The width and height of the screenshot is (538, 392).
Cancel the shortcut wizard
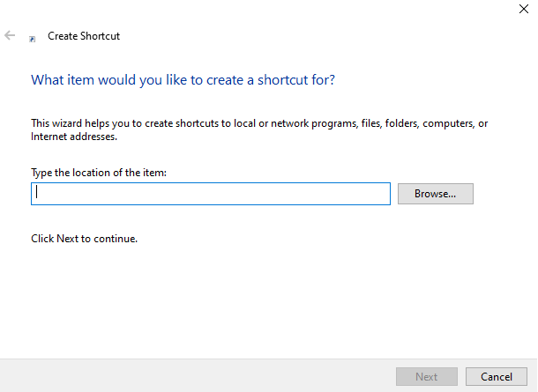click(x=496, y=377)
